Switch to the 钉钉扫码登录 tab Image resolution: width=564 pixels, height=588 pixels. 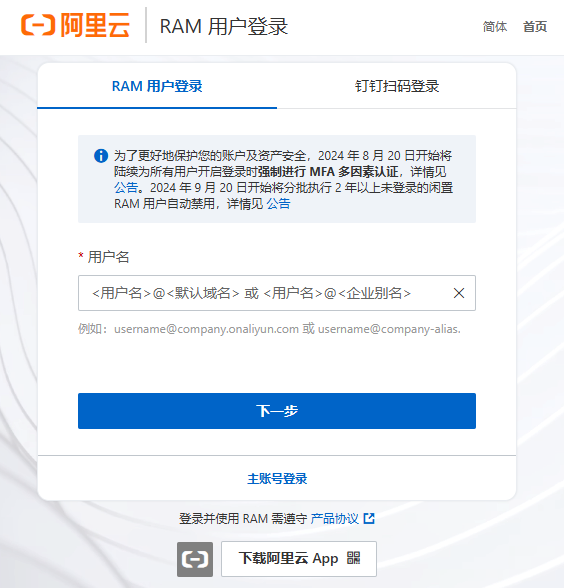[396, 86]
